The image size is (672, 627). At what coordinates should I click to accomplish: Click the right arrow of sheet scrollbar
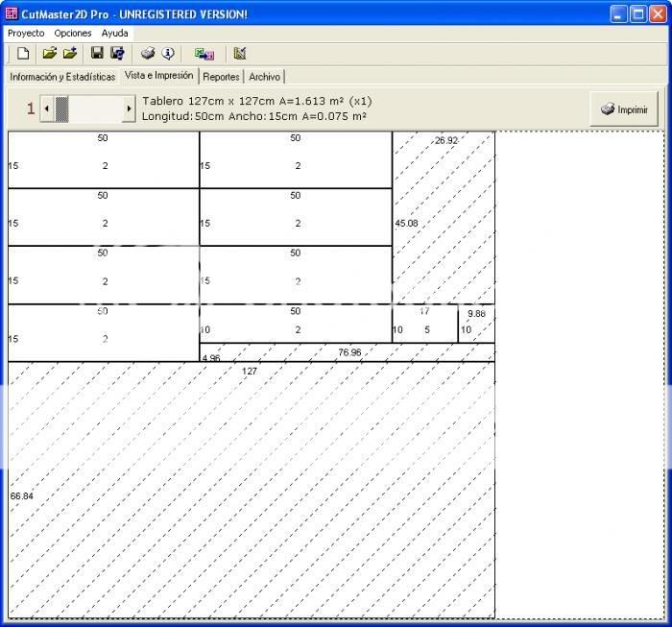[129, 109]
